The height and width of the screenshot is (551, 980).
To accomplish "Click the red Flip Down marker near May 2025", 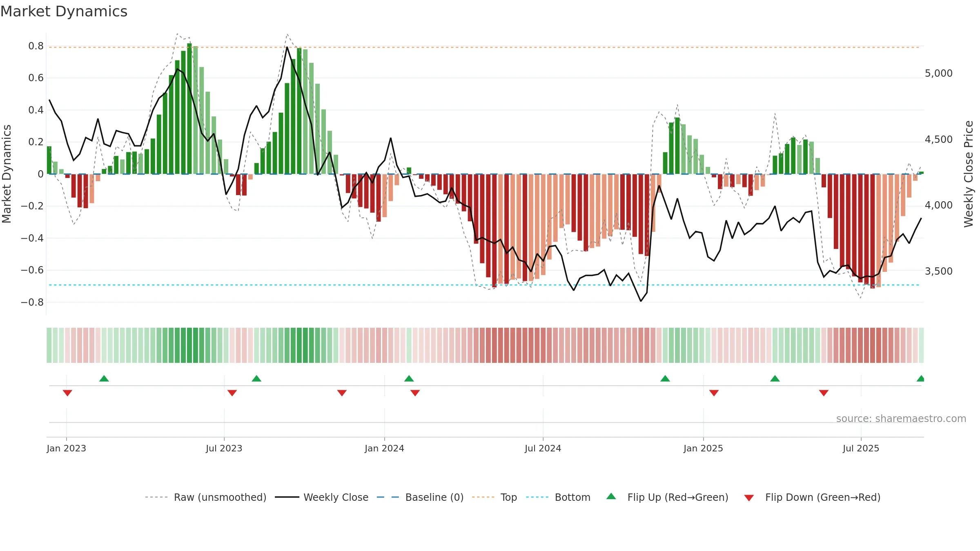I will point(824,393).
